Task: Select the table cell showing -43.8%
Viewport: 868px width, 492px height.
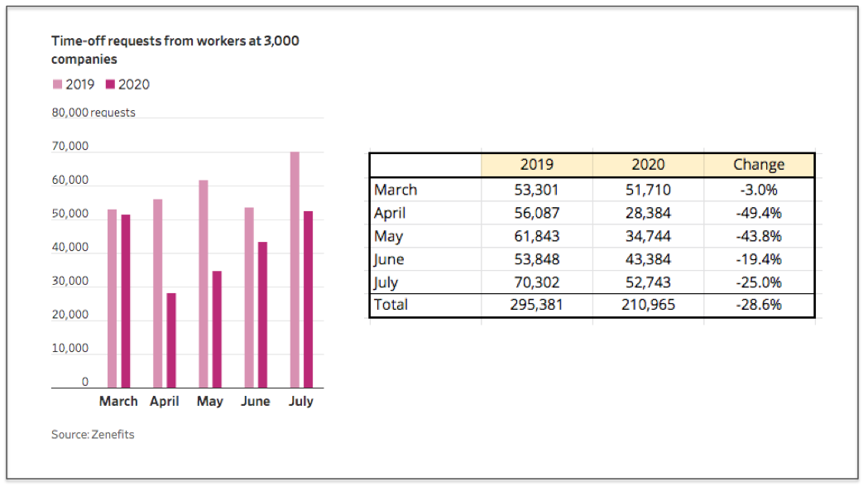Action: click(x=759, y=236)
